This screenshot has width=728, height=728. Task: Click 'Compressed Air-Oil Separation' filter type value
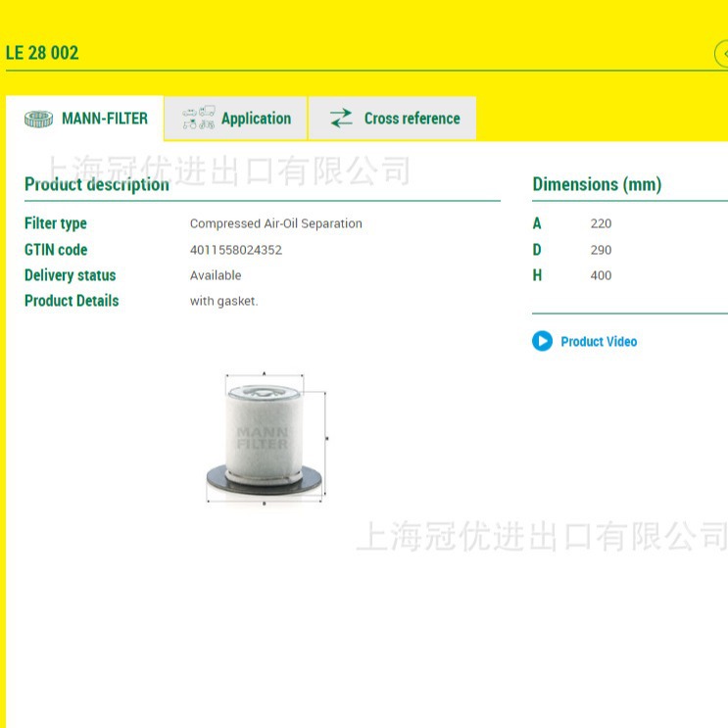[x=275, y=223]
